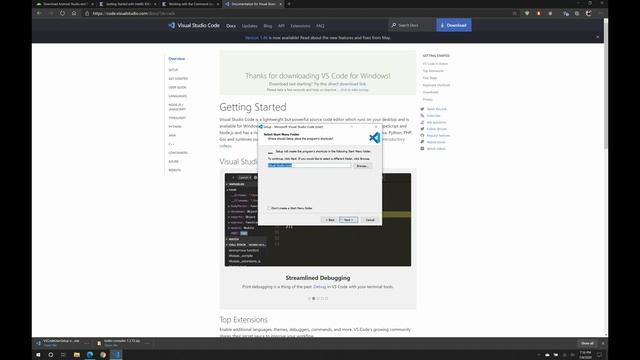
Task: Click the browser address bar URL
Action: pos(134,13)
